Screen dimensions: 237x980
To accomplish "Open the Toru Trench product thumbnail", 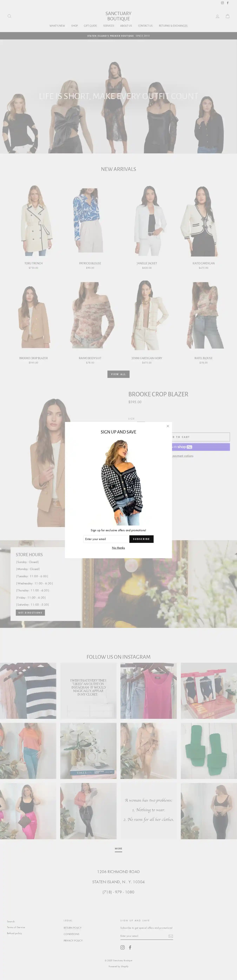I will 34,220.
